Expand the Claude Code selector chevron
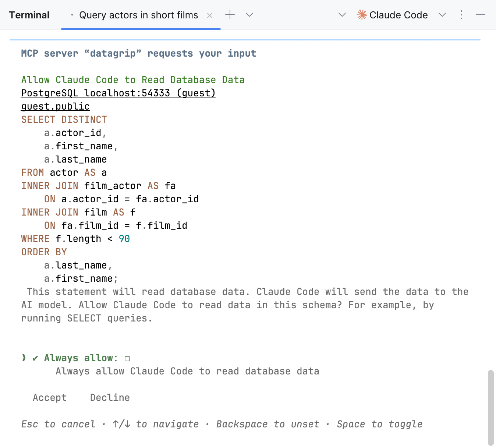This screenshot has width=496, height=448. pos(442,15)
